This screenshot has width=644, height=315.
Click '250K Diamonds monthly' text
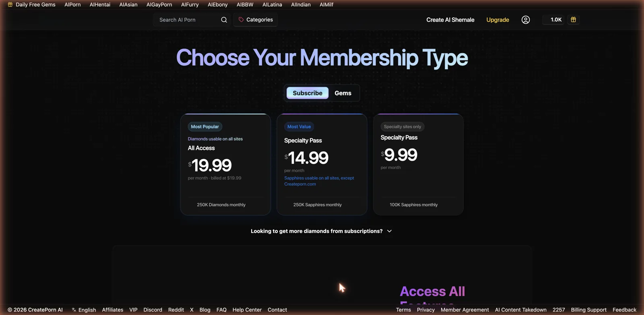tap(221, 205)
